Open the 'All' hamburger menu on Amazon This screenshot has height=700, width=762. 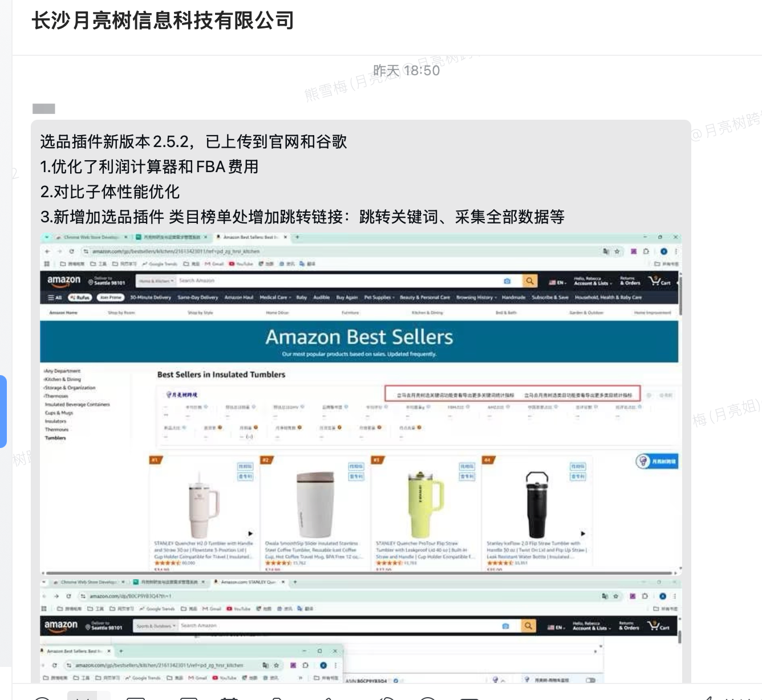point(55,298)
